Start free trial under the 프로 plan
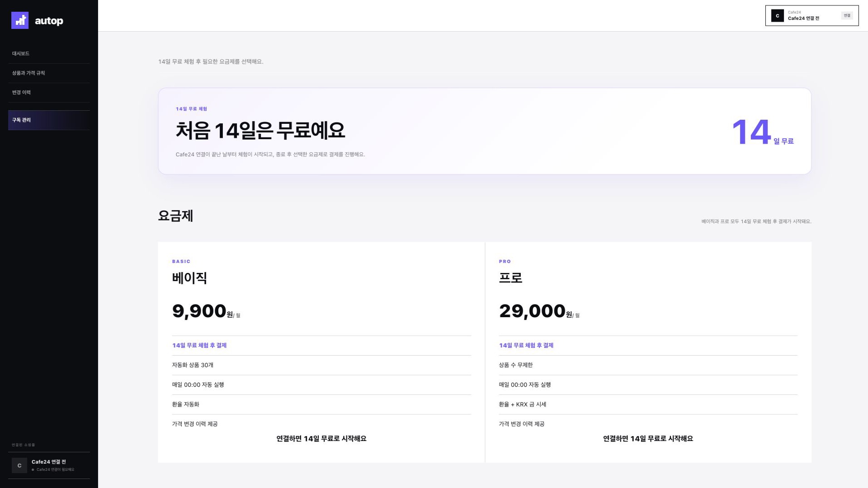 (x=648, y=439)
